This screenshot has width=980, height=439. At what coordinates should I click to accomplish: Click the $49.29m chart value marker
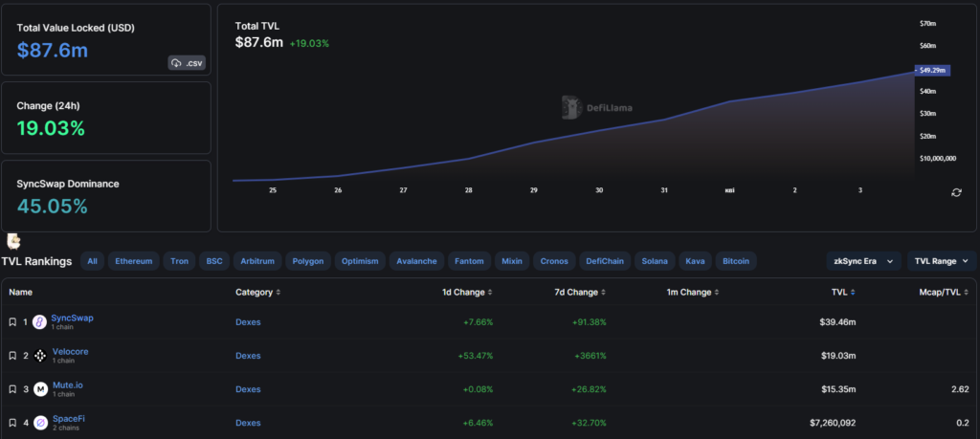click(932, 70)
